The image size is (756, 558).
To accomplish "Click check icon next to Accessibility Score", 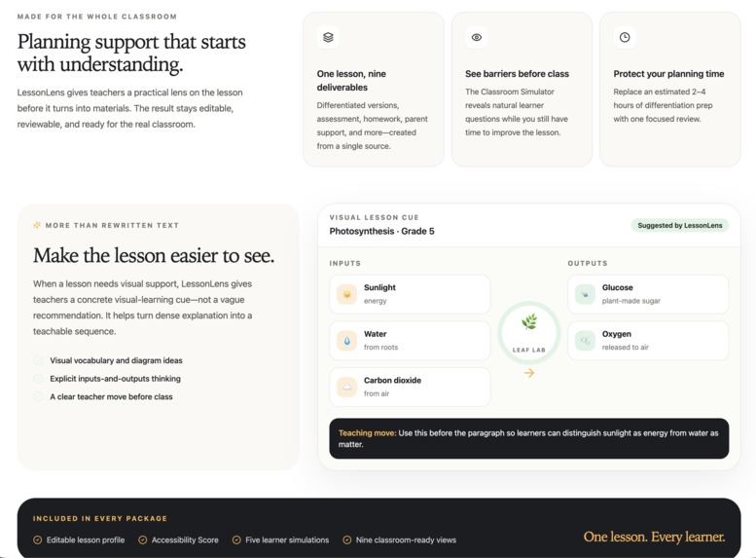I will coord(143,540).
